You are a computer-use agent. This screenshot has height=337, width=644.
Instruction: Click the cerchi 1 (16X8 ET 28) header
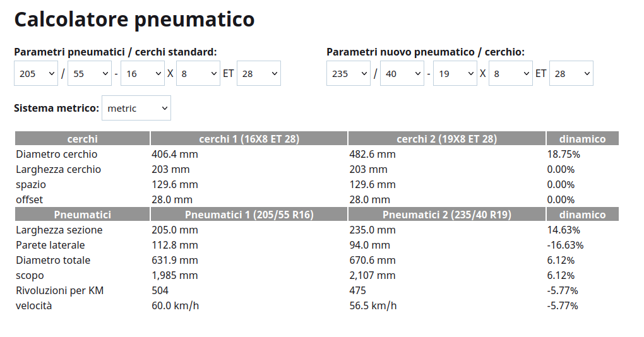(249, 139)
